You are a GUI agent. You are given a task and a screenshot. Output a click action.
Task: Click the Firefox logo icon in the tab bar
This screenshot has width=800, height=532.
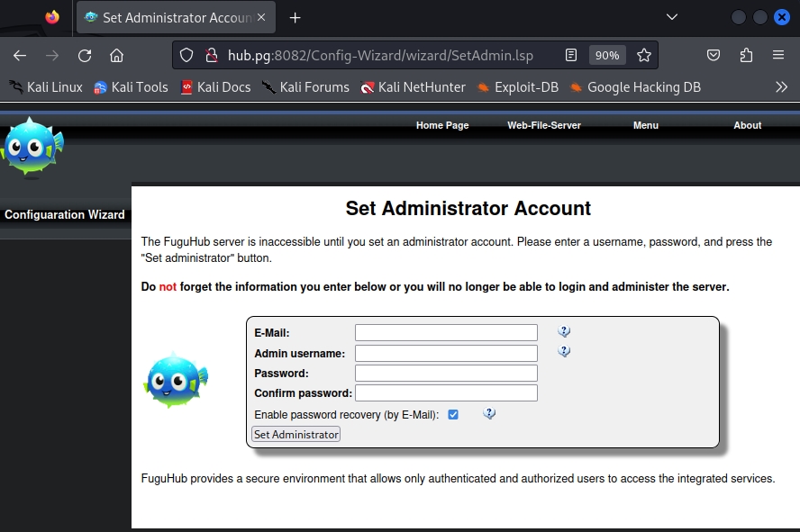pos(52,17)
